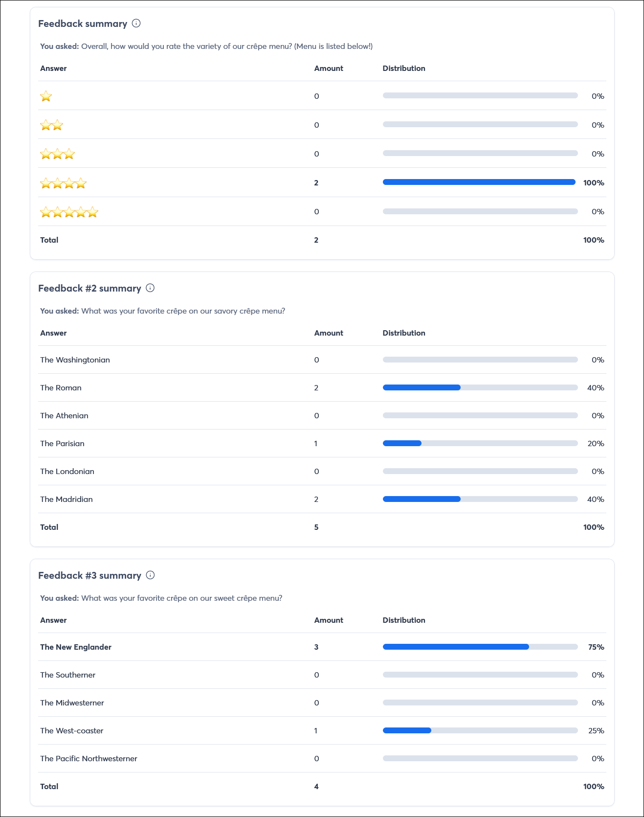The height and width of the screenshot is (817, 644).
Task: Click the Total row of Feedback #2 summary
Action: (49, 527)
